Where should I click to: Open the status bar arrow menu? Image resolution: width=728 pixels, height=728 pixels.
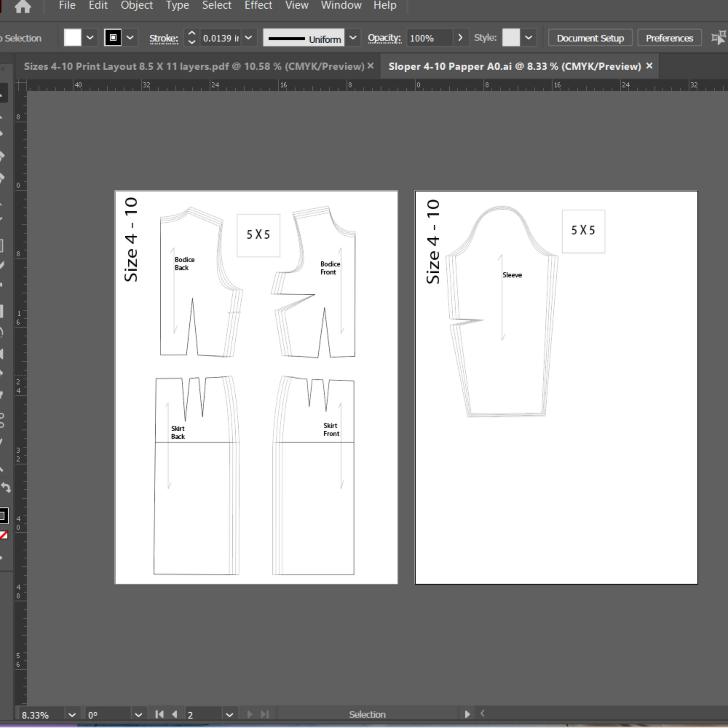click(x=467, y=714)
